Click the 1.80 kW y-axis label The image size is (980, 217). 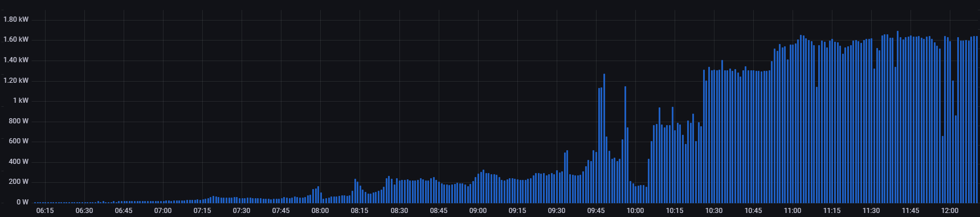click(16, 19)
